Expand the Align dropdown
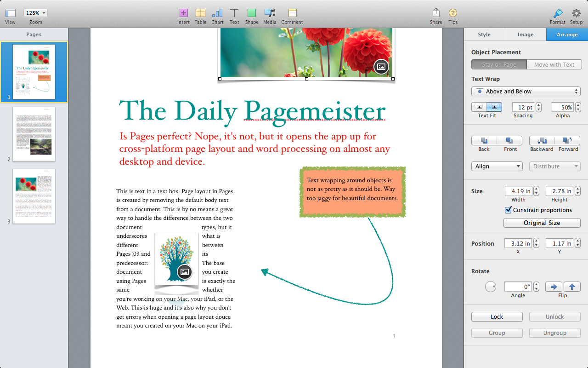Image resolution: width=588 pixels, height=368 pixels. tap(497, 167)
